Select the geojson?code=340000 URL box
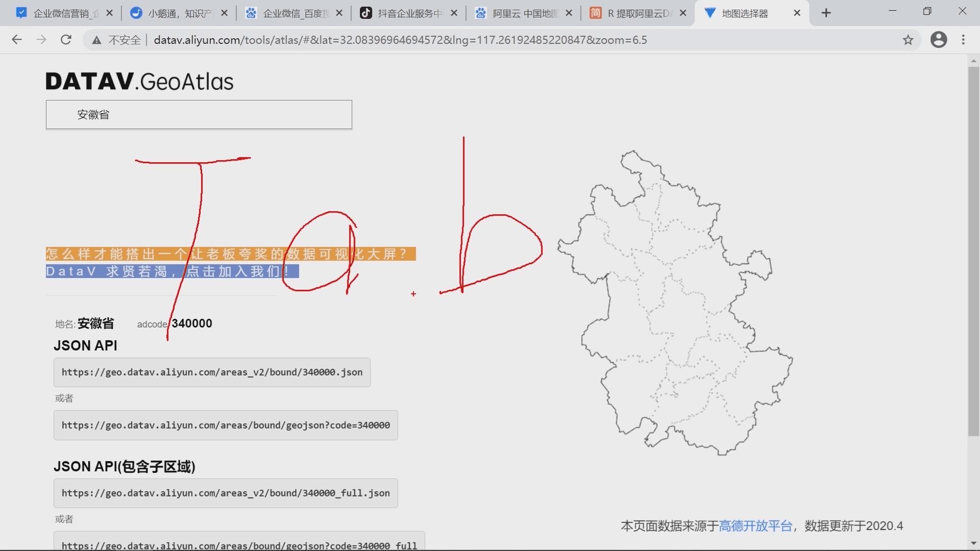This screenshot has width=980, height=551. pyautogui.click(x=226, y=425)
